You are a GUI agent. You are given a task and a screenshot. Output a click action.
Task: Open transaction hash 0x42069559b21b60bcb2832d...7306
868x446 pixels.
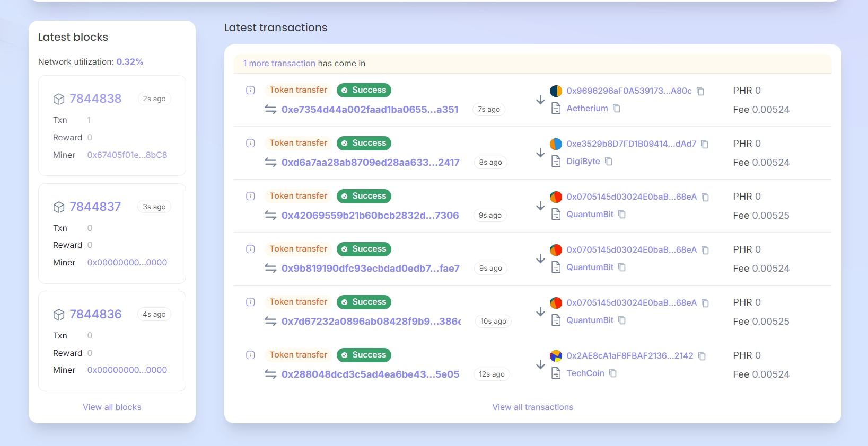[370, 215]
